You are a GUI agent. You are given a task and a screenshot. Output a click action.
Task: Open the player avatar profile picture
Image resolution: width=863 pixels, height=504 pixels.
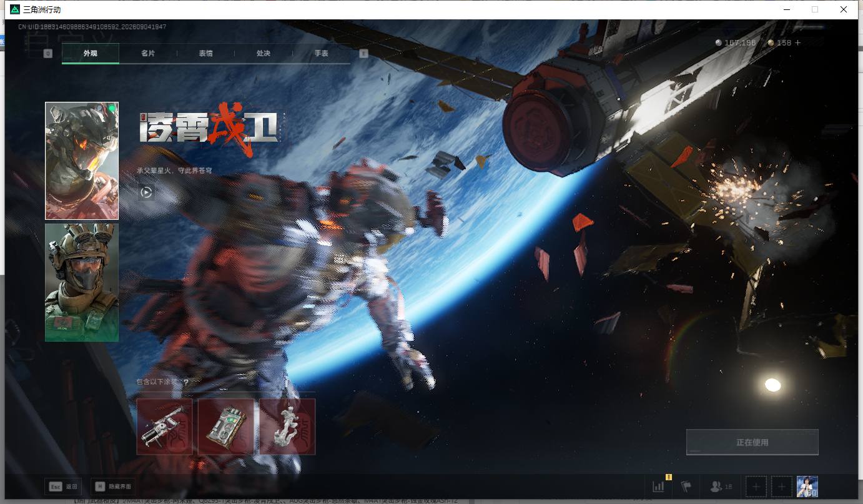[807, 487]
